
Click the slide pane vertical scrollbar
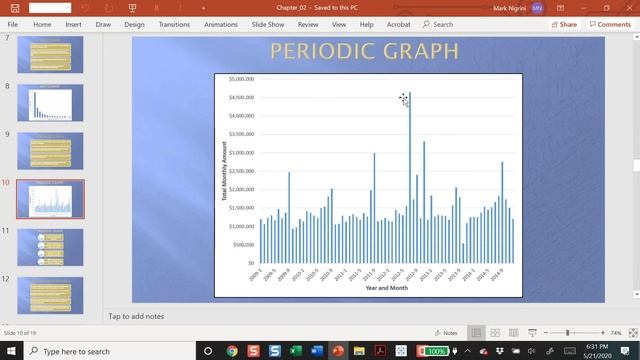pos(636,165)
